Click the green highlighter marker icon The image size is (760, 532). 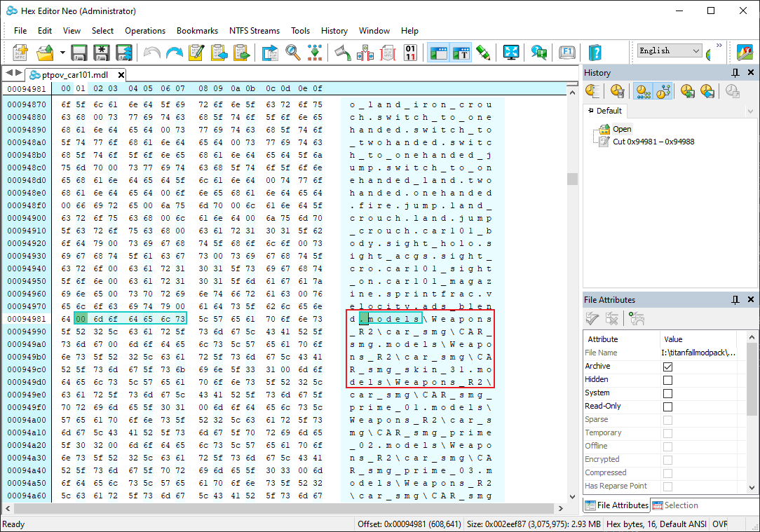click(483, 53)
